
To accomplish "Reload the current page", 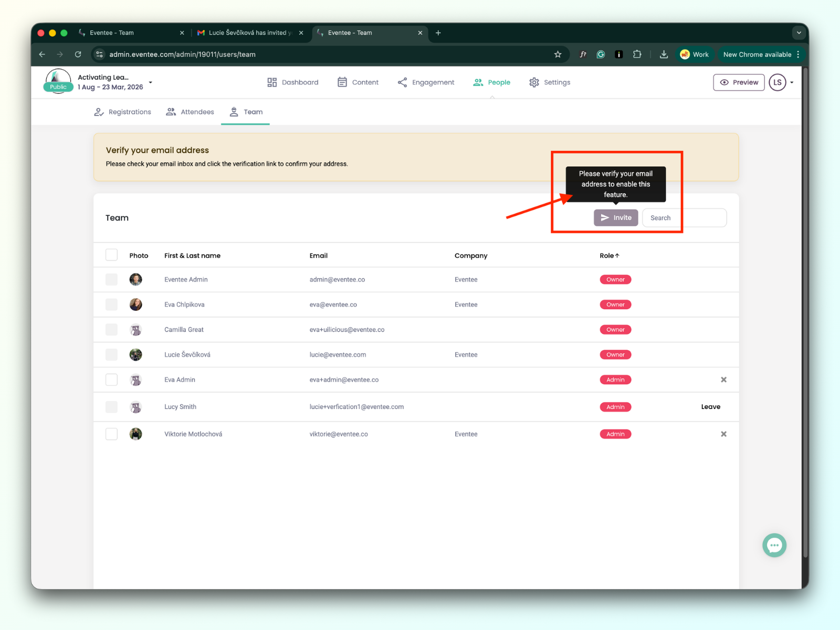I will coord(78,55).
